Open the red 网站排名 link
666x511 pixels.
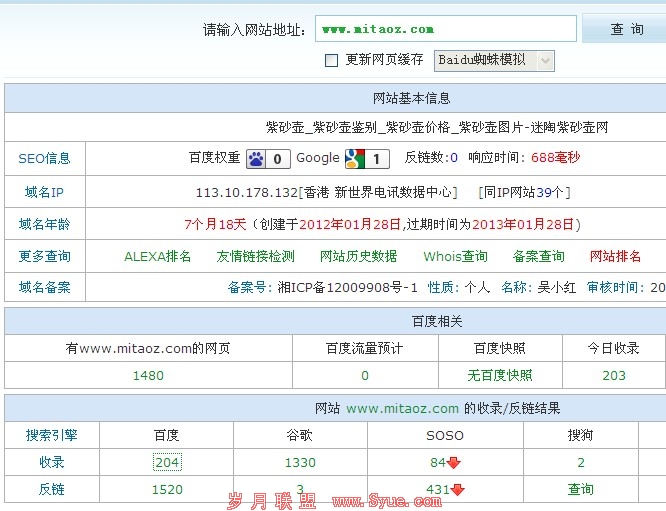click(x=616, y=256)
